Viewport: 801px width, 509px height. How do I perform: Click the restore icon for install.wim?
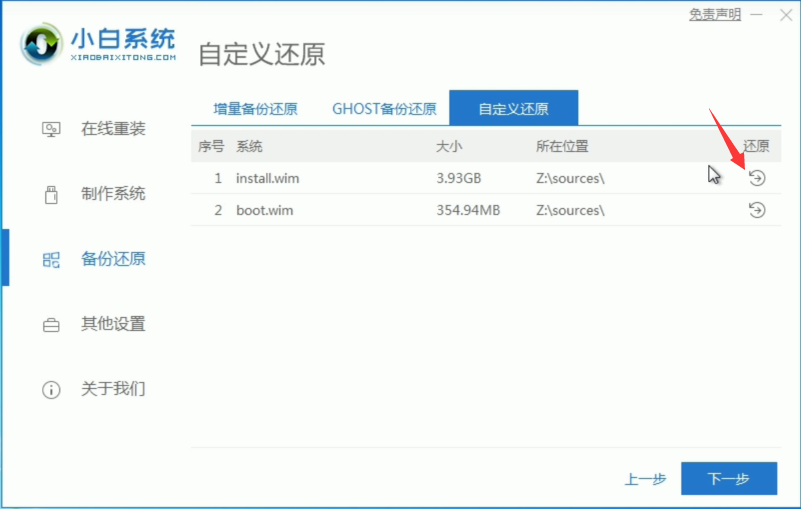757,178
